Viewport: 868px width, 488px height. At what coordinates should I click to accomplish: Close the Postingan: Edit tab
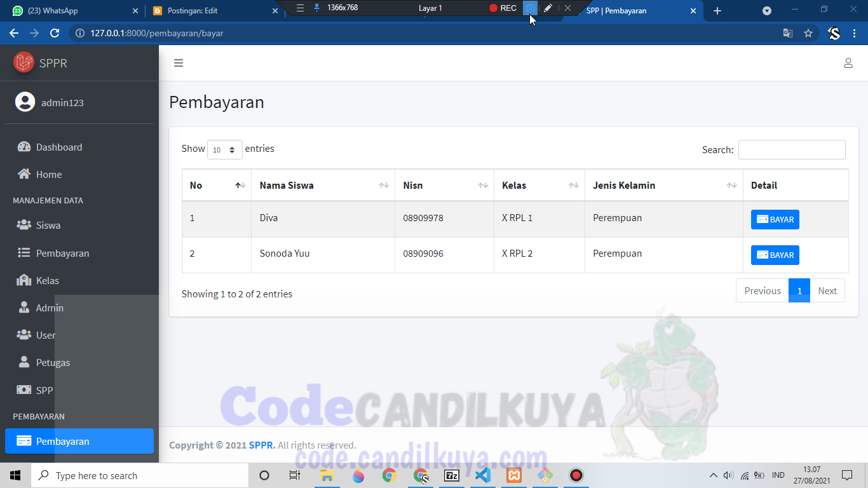pos(275,11)
